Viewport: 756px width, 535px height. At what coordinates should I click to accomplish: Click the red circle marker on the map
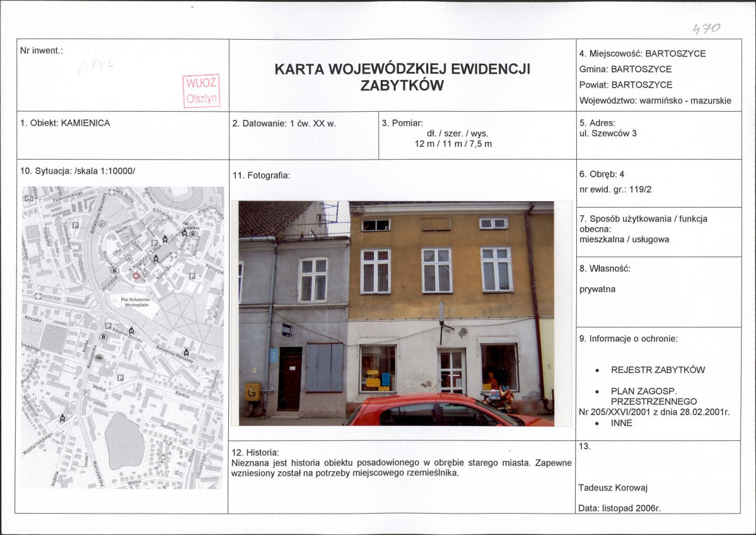click(136, 276)
